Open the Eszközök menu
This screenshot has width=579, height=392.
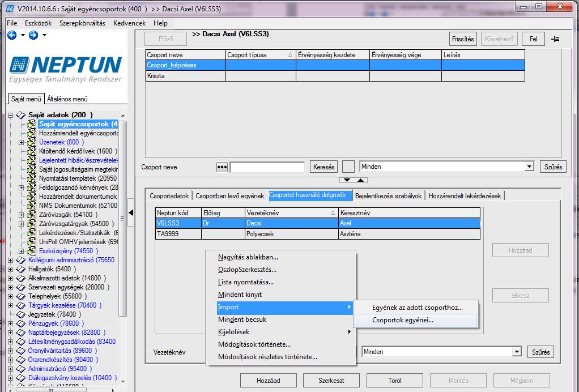pos(38,23)
